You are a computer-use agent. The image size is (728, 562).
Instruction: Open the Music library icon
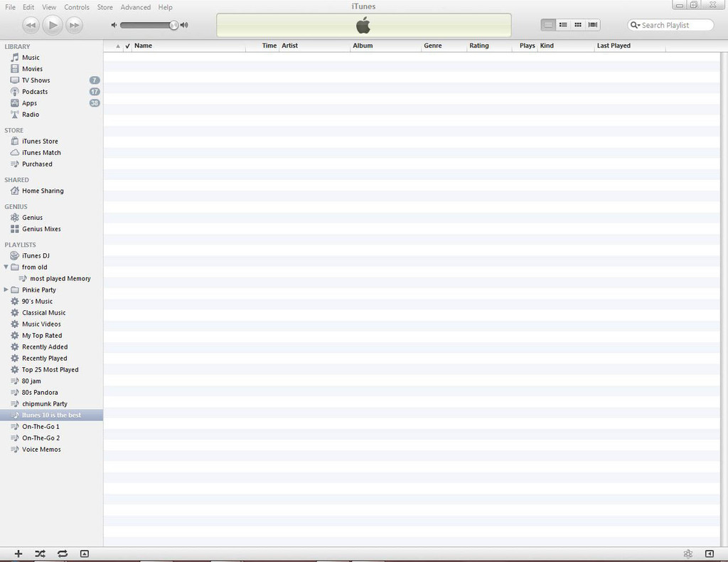[x=15, y=58]
